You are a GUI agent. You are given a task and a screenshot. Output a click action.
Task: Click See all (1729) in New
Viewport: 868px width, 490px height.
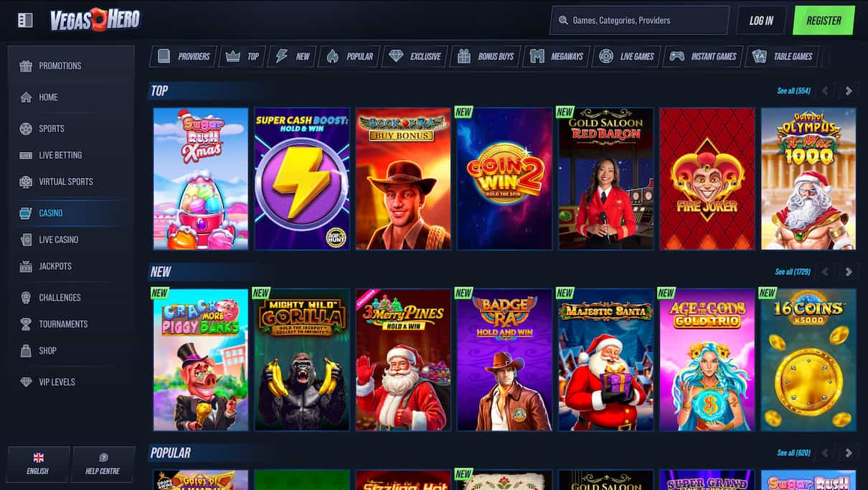tap(793, 272)
